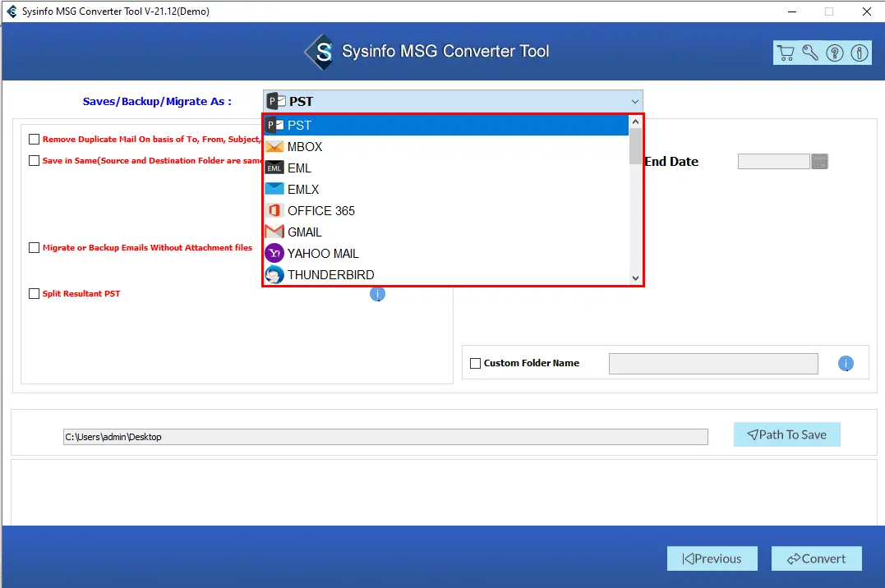Click the calendar icon beside End Date
The width and height of the screenshot is (885, 588).
click(x=819, y=162)
